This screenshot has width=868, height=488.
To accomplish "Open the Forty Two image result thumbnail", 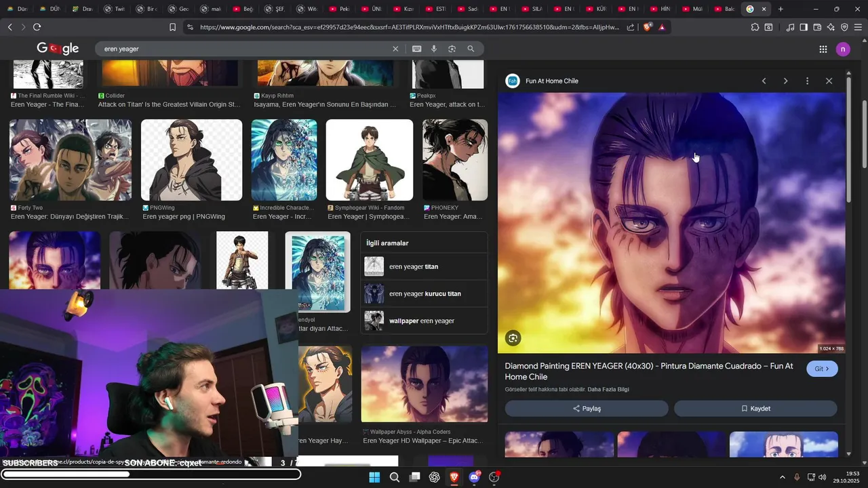I will pyautogui.click(x=71, y=160).
